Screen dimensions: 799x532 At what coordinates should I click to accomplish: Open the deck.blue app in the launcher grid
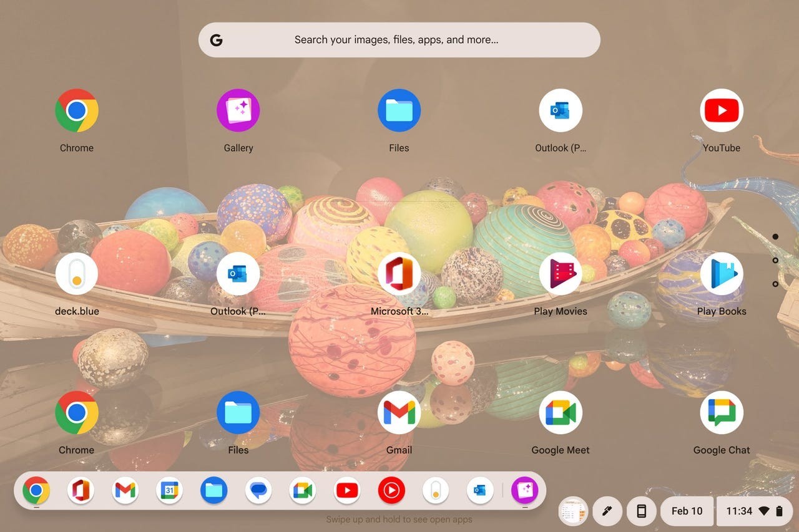[x=77, y=274]
